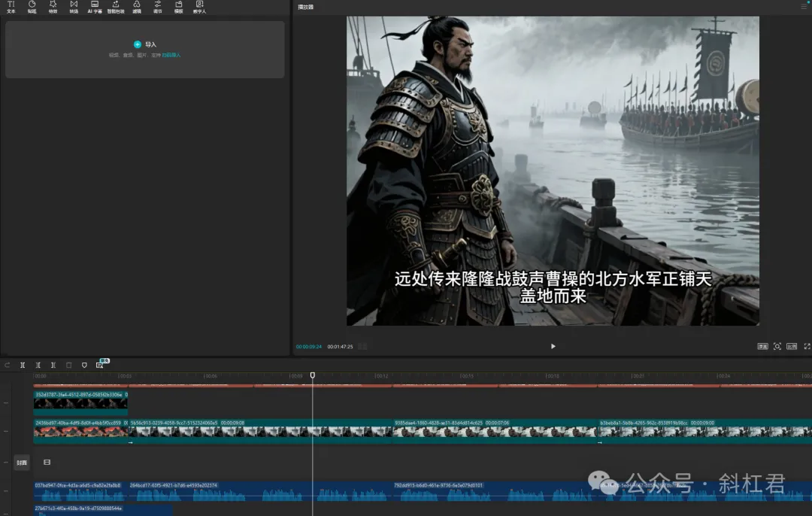Screen dimensions: 812x516
Task: Open the 转场 (Transitions) panel
Action: 74,7
